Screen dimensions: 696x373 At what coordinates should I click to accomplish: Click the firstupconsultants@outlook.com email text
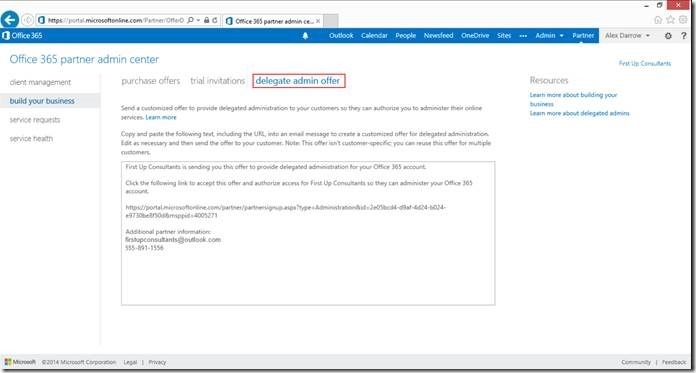[x=173, y=240]
